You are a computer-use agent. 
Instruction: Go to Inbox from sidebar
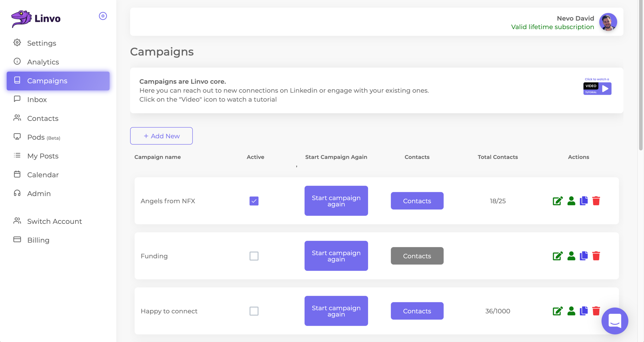point(37,100)
